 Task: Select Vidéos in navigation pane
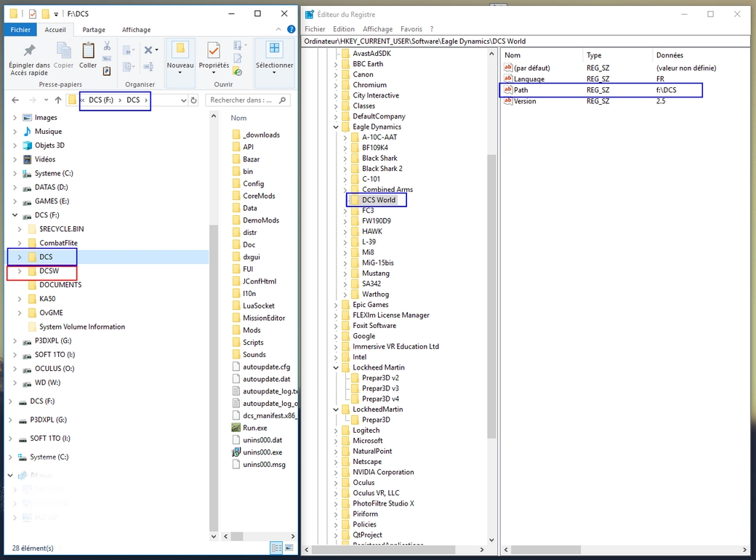pos(45,159)
